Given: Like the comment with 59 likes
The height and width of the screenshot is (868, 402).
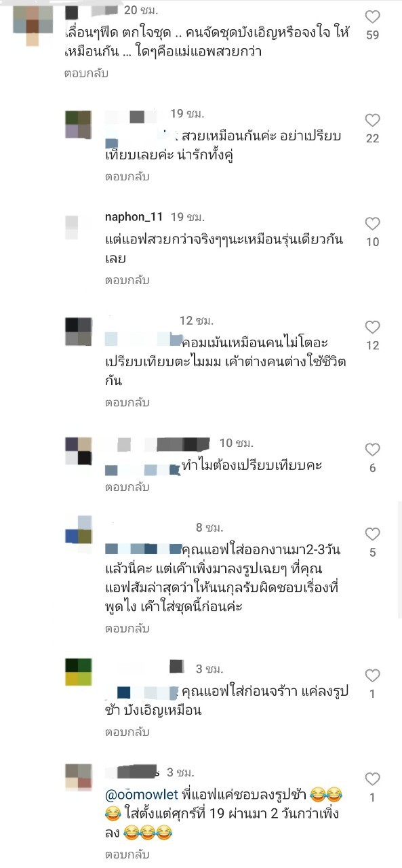Looking at the screenshot, I should (372, 18).
